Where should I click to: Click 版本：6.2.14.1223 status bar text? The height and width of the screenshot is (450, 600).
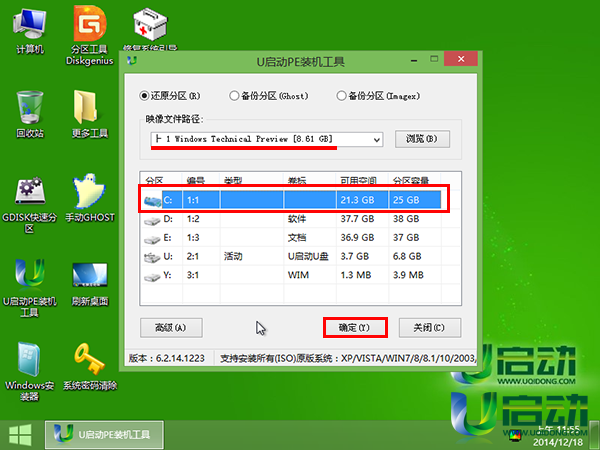coord(166,359)
